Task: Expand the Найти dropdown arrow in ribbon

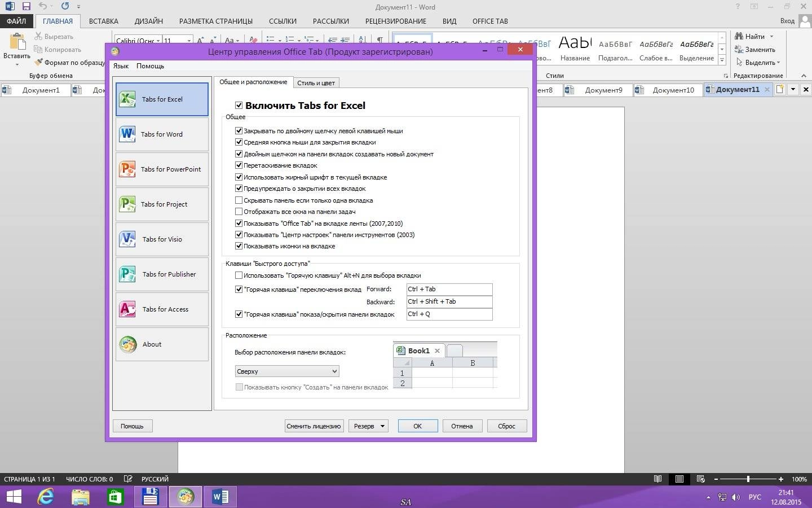Action: (772, 37)
